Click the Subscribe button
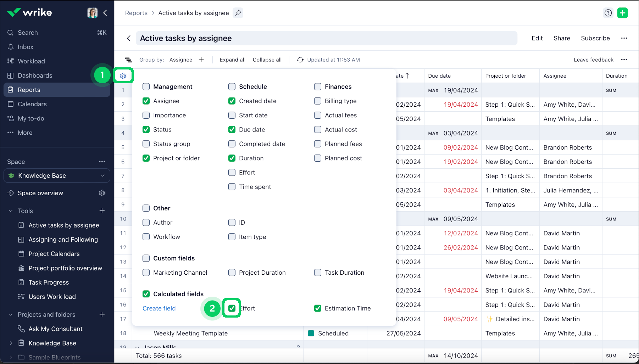The height and width of the screenshot is (364, 639). (x=595, y=38)
